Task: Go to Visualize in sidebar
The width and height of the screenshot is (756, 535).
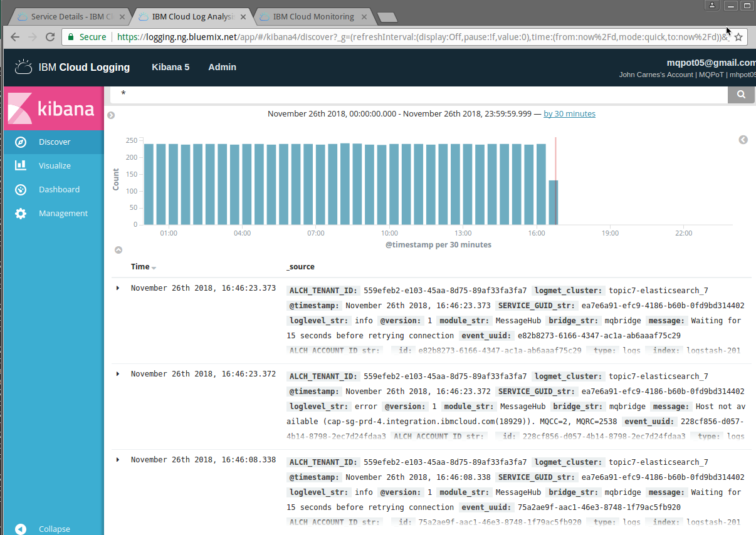Action: pos(55,166)
